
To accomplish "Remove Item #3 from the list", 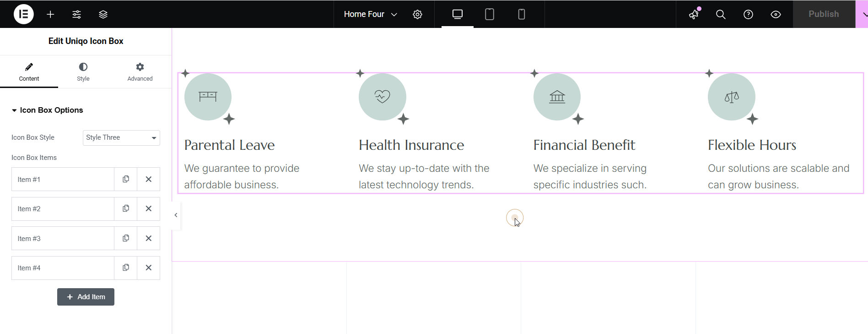I will [148, 238].
